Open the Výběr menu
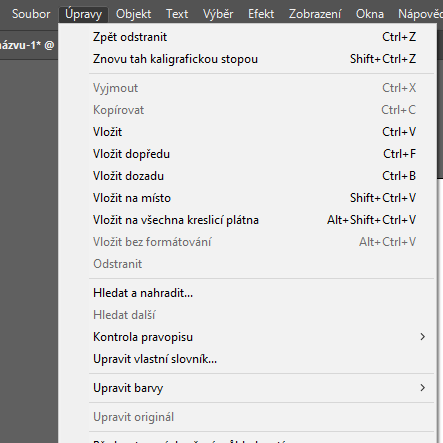Image resolution: width=443 pixels, height=443 pixels. (x=218, y=14)
